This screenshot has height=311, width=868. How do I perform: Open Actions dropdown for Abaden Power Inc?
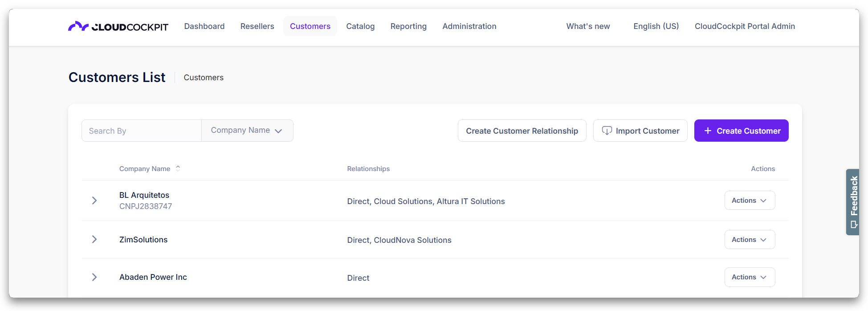(x=750, y=277)
